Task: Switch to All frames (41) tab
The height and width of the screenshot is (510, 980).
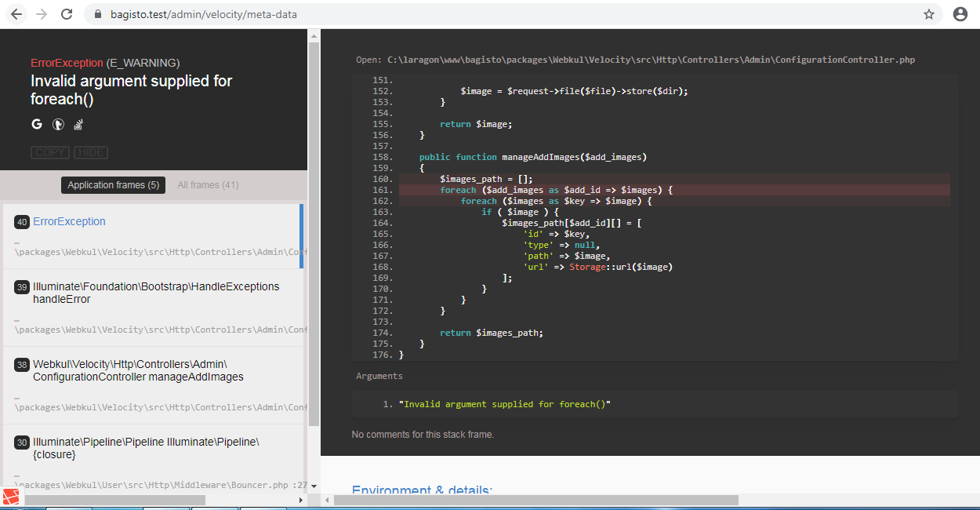Action: tap(208, 185)
